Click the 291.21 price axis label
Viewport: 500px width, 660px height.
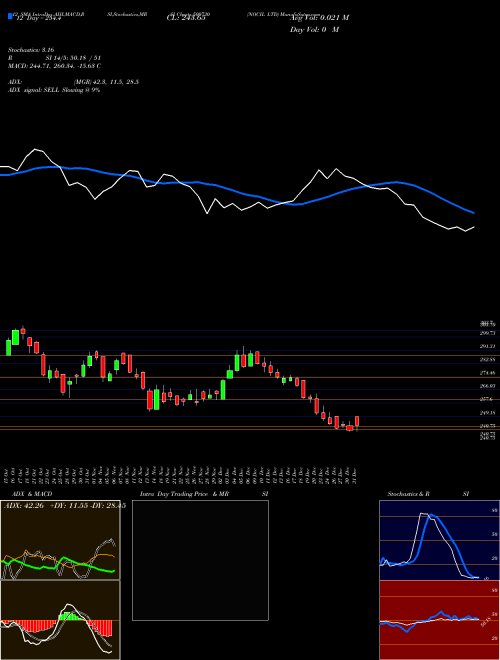(488, 346)
